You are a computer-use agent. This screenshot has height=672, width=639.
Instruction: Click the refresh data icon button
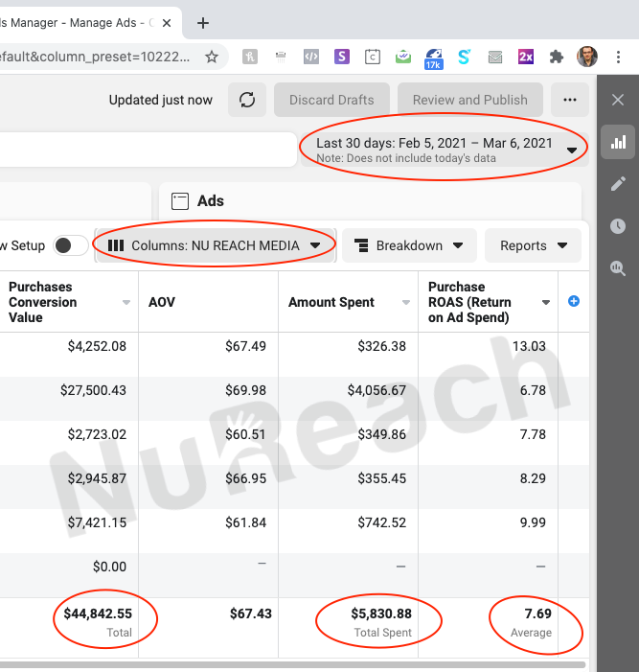point(247,100)
